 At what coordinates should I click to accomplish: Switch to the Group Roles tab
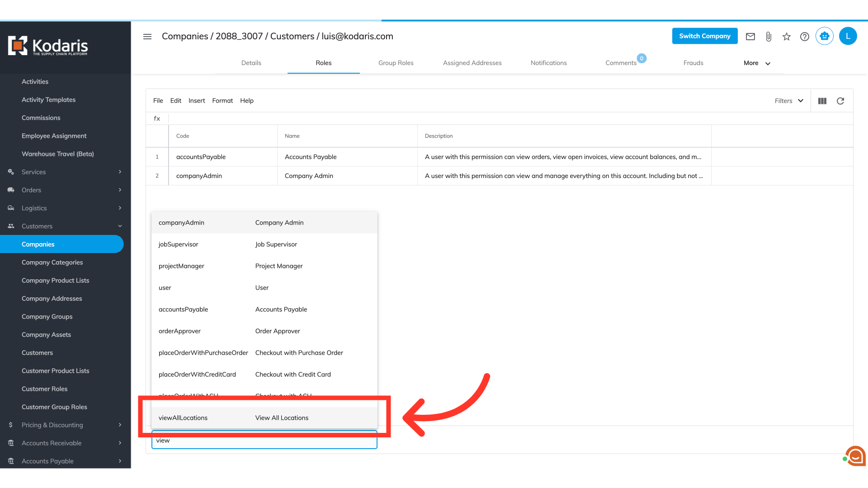coord(396,63)
